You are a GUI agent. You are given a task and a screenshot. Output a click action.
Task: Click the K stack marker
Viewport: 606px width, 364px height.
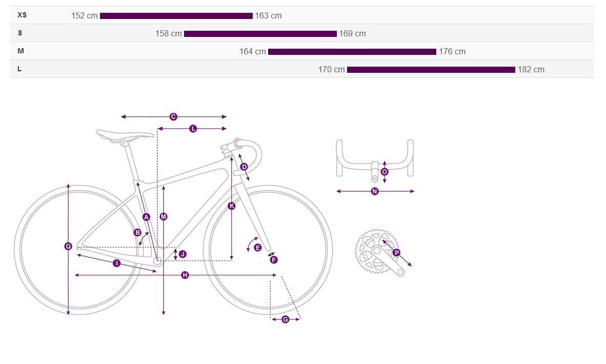232,206
